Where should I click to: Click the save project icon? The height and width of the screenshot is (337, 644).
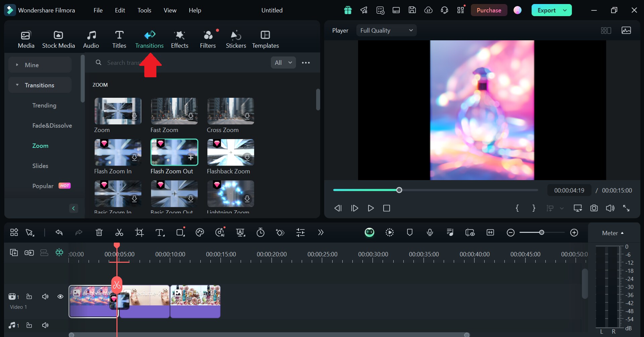[412, 10]
